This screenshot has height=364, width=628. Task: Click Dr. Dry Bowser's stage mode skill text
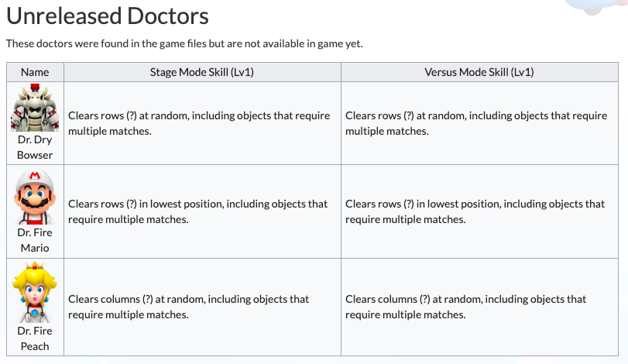click(x=199, y=123)
